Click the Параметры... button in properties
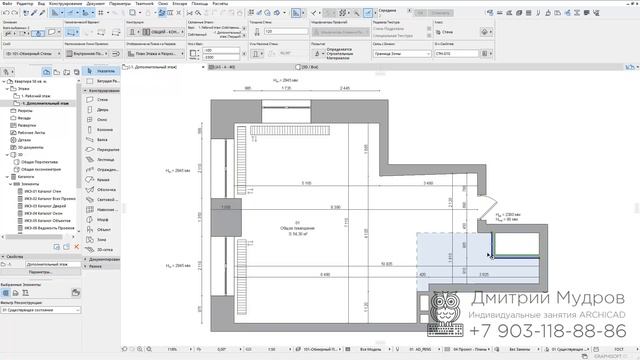The height and width of the screenshot is (360, 640). tap(40, 272)
